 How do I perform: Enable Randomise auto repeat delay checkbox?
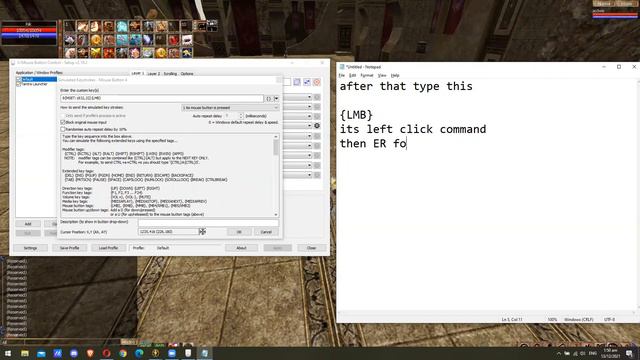63,129
